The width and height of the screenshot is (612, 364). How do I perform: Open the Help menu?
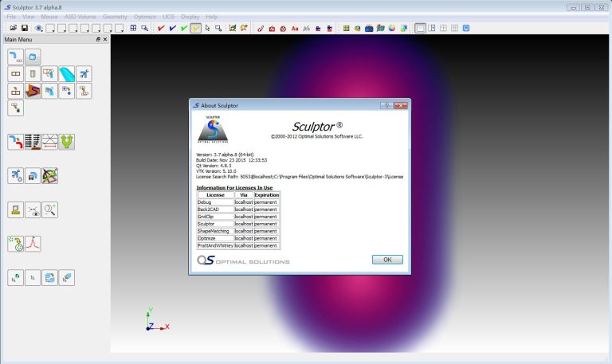pos(211,17)
